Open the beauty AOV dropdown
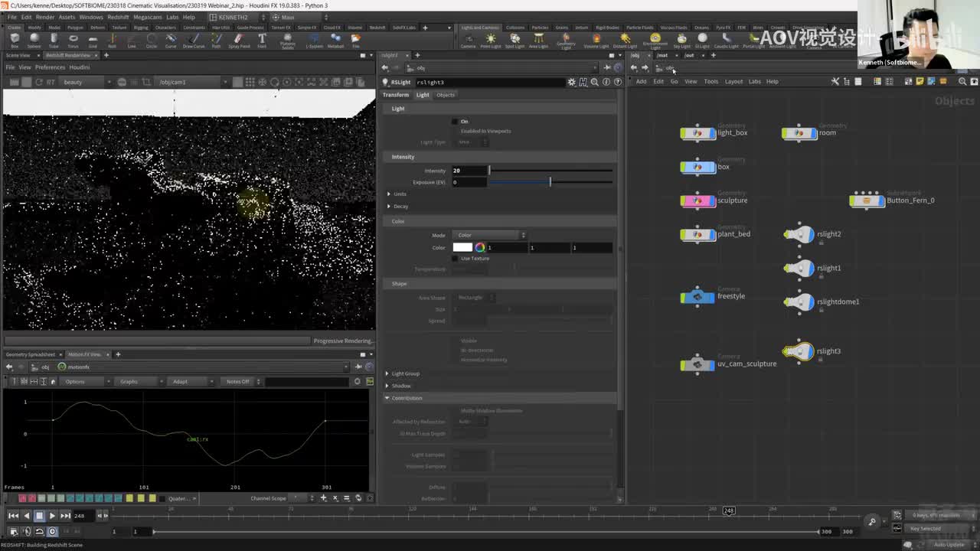 85,82
